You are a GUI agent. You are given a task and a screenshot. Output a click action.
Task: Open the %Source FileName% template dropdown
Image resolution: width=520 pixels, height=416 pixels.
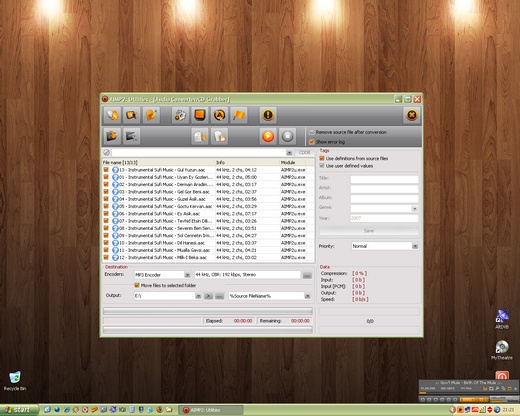pos(307,296)
